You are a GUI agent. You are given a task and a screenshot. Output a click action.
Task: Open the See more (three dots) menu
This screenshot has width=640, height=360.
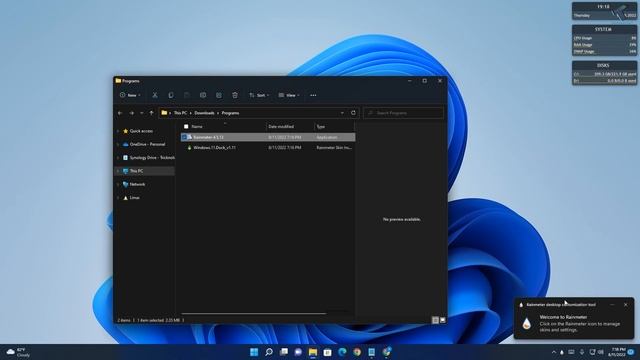(x=313, y=95)
